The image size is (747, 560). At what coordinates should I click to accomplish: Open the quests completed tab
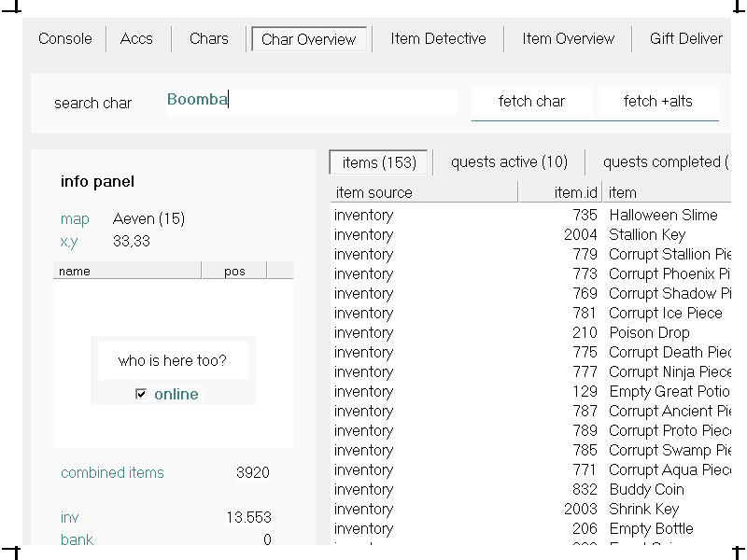(x=663, y=162)
